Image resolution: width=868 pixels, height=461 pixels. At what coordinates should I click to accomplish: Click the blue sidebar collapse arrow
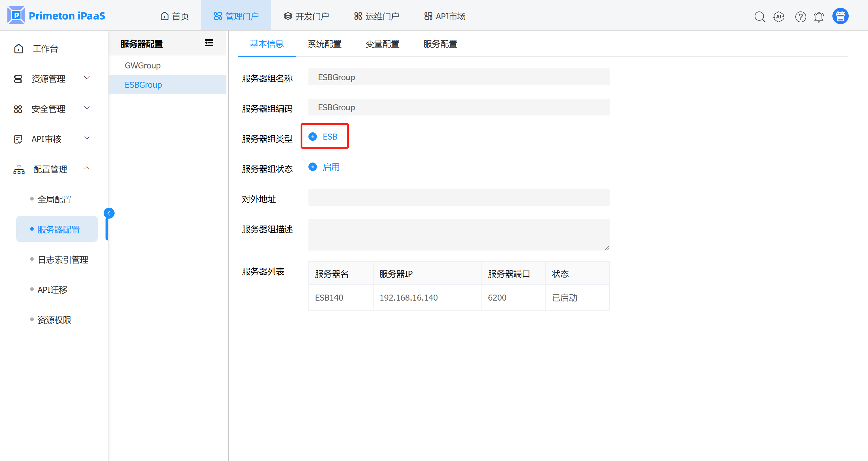pyautogui.click(x=109, y=213)
